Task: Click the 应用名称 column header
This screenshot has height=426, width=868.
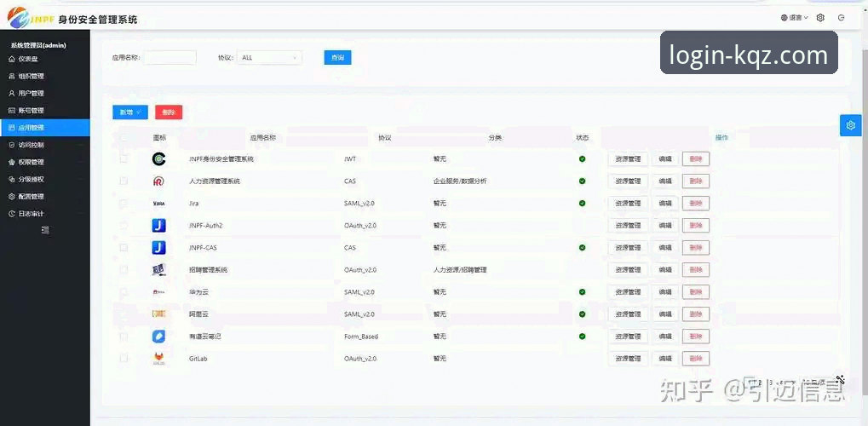Action: [263, 138]
